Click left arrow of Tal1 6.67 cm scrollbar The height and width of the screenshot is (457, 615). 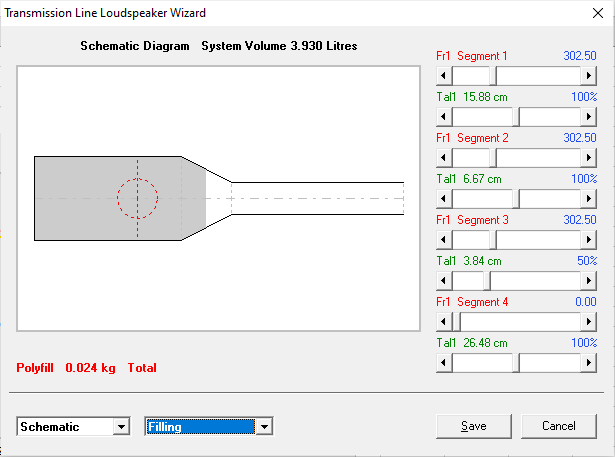[x=444, y=198]
